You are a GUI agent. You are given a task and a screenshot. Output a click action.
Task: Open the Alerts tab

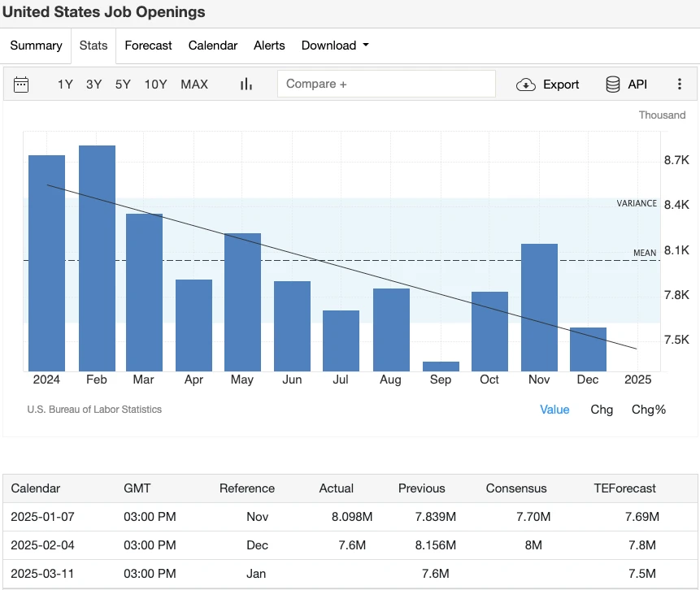269,46
